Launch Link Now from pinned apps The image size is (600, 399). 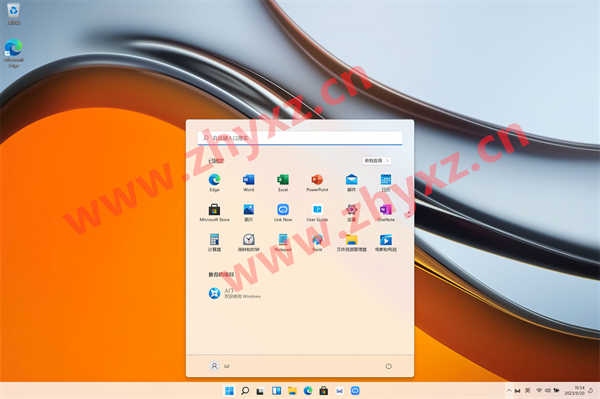pos(283,213)
